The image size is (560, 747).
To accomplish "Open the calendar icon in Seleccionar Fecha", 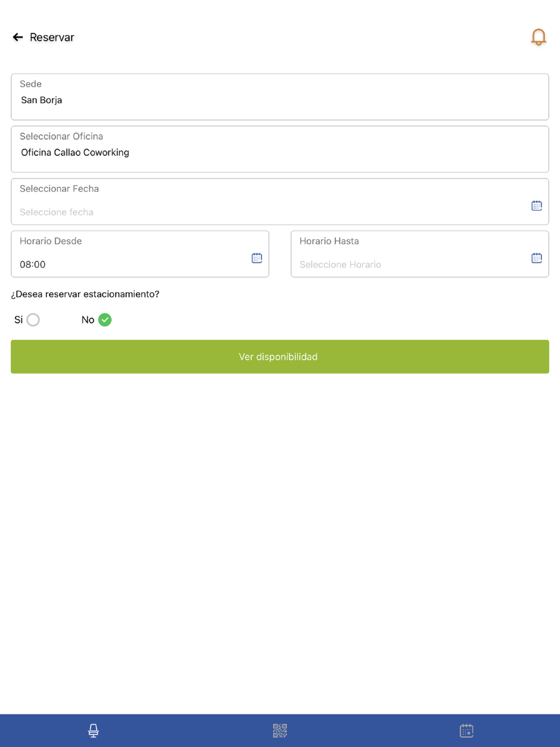I will (536, 206).
